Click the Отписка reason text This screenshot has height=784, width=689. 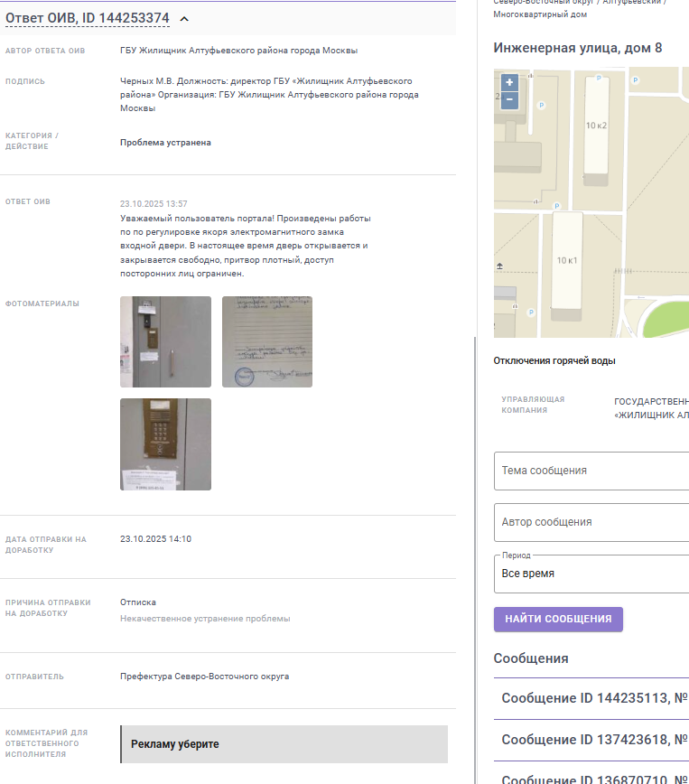tap(138, 602)
